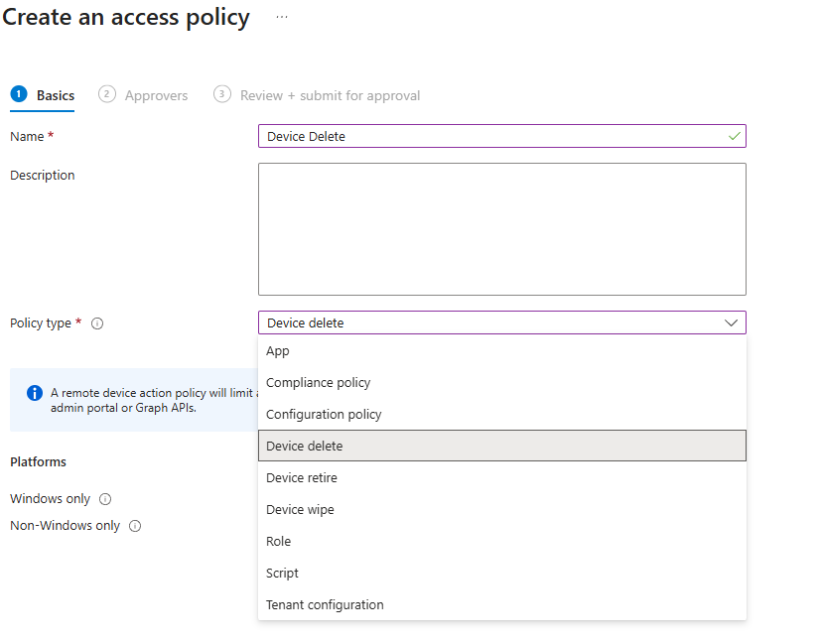This screenshot has height=644, width=820.
Task: Click the info icon next to Policy type
Action: (97, 323)
